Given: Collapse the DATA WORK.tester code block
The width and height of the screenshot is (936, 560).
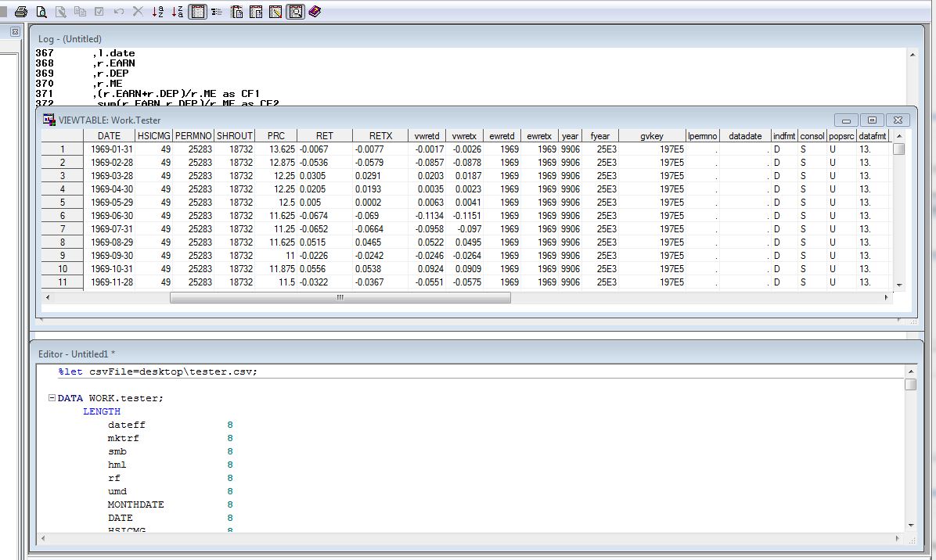Looking at the screenshot, I should pyautogui.click(x=52, y=398).
